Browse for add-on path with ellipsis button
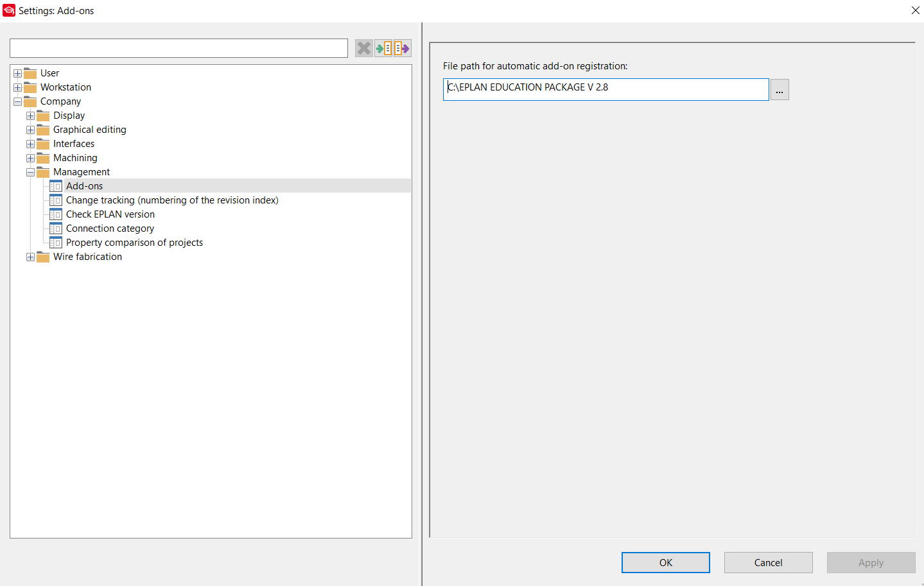The width and height of the screenshot is (924, 586). click(780, 89)
